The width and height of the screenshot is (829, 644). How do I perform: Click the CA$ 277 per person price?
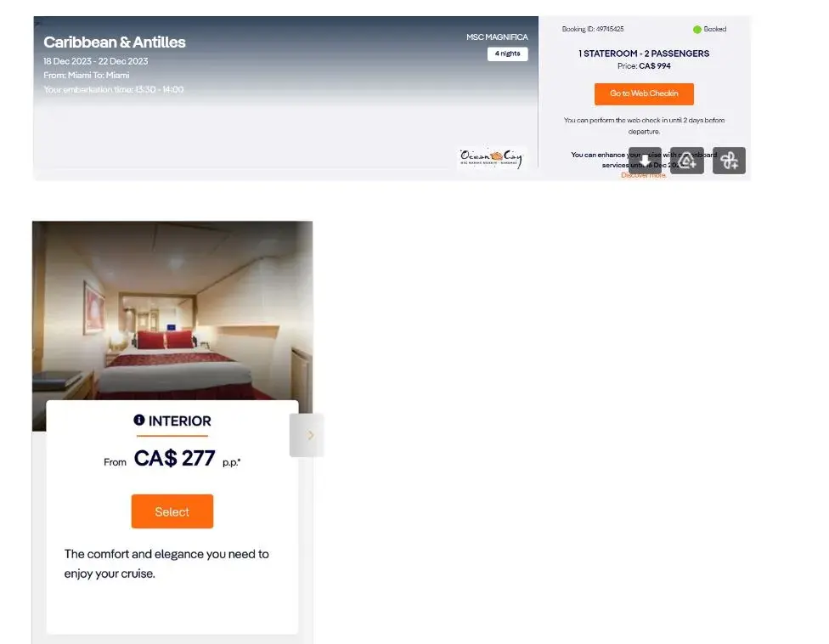point(174,458)
